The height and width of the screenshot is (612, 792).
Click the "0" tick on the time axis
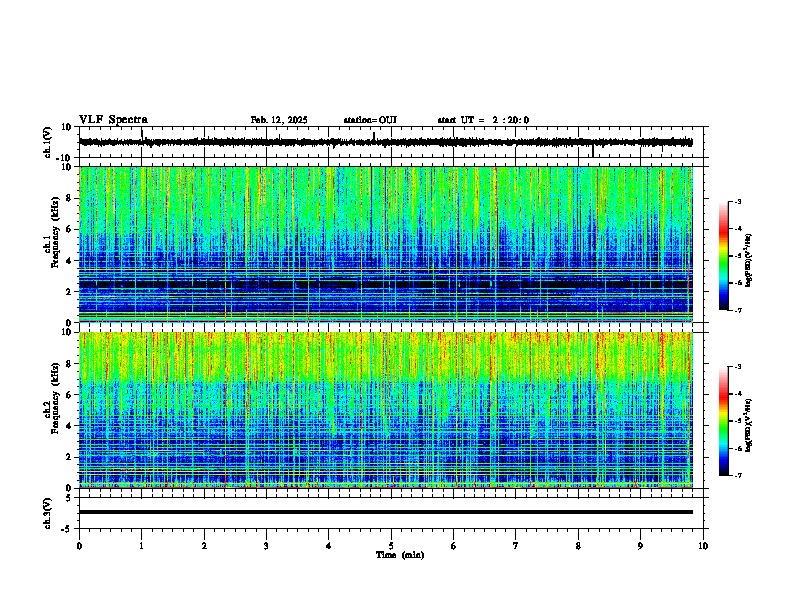79,546
